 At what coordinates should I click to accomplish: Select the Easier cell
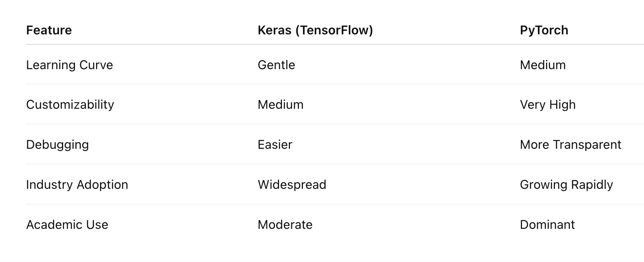click(275, 145)
